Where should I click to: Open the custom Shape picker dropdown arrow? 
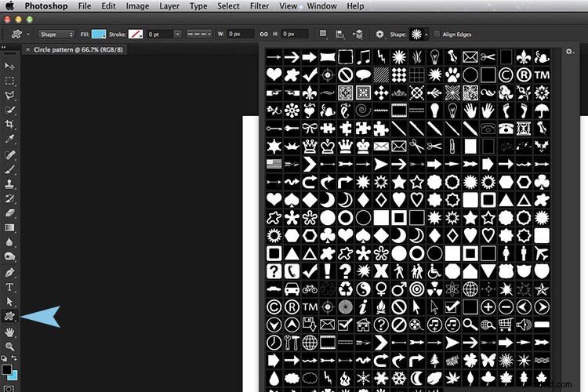tap(426, 34)
